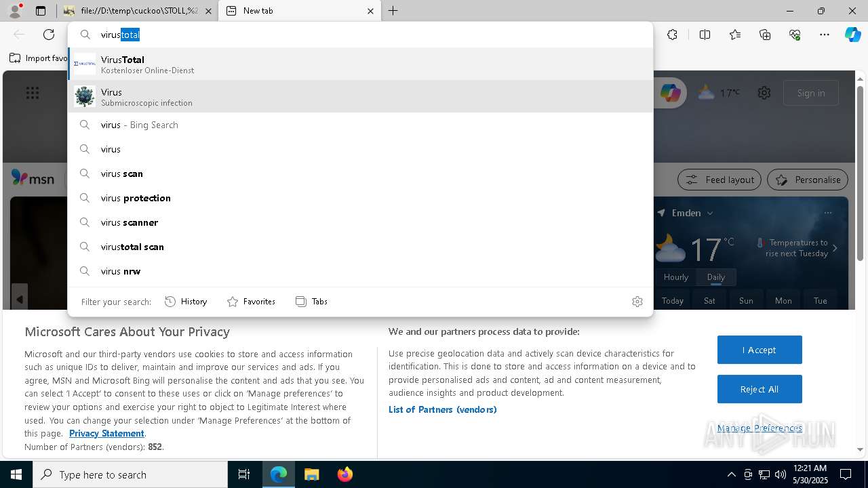This screenshot has height=488, width=868.
Task: Select Virus submicroscopic infection suggestion
Action: click(x=360, y=97)
